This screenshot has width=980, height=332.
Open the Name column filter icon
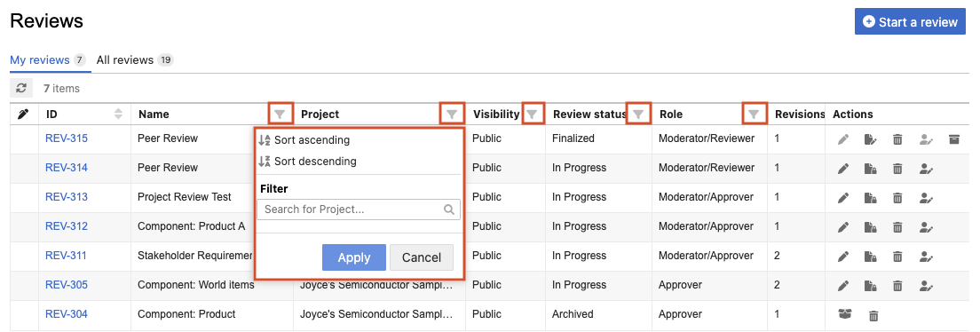pyautogui.click(x=280, y=114)
